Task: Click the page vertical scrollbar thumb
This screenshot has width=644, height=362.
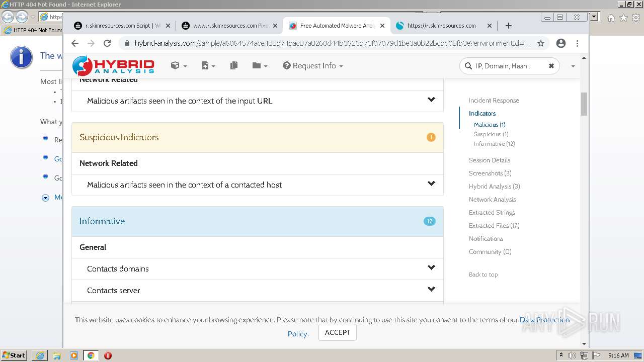Action: tap(584, 104)
